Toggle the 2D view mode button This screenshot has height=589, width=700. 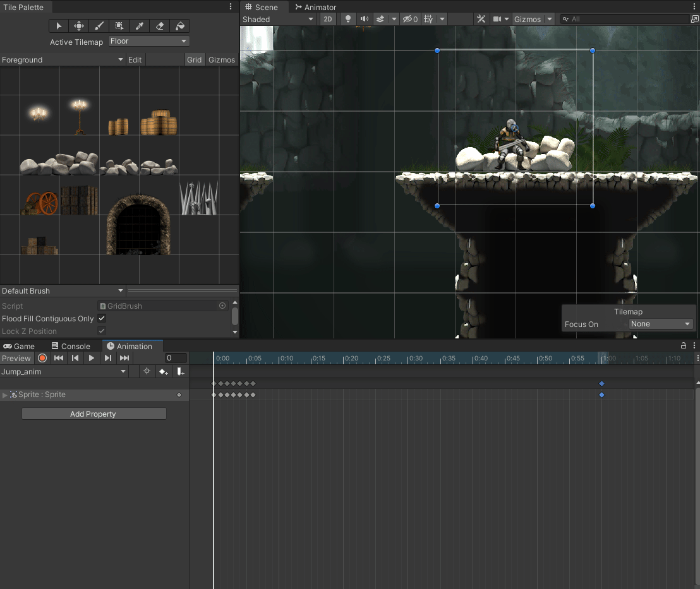328,19
